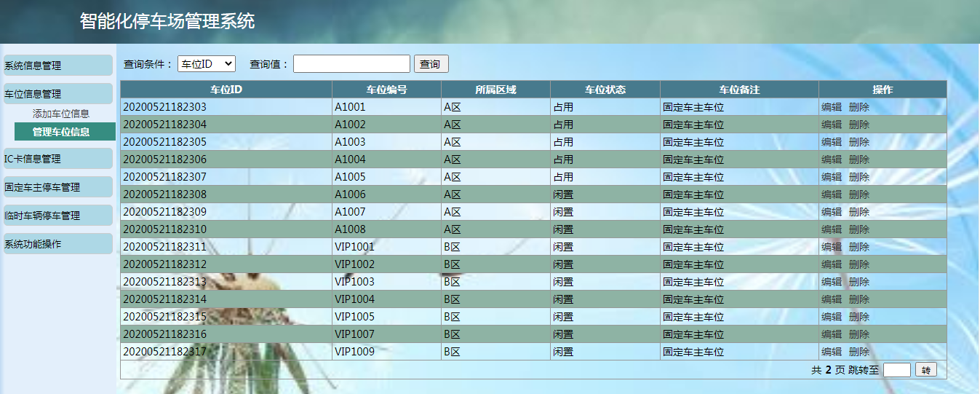Screen dimensions: 980x394
Task: Delete the VIP1005 parking spot
Action: [x=859, y=317]
